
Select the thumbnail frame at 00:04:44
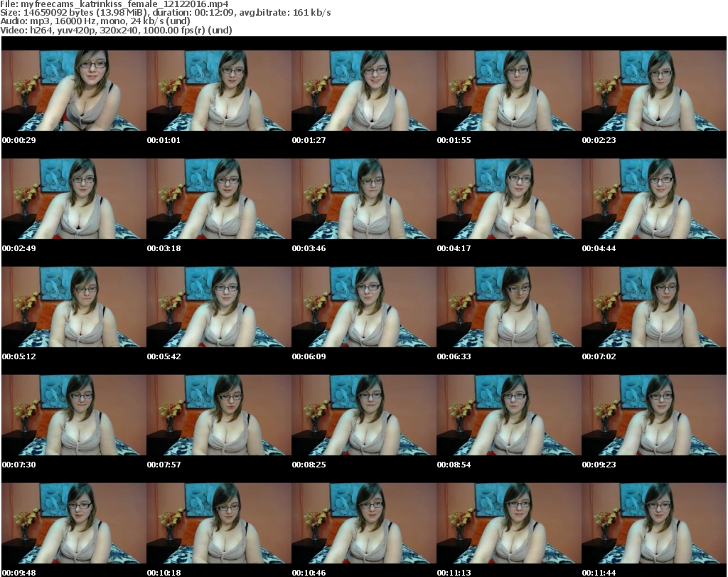[654, 198]
